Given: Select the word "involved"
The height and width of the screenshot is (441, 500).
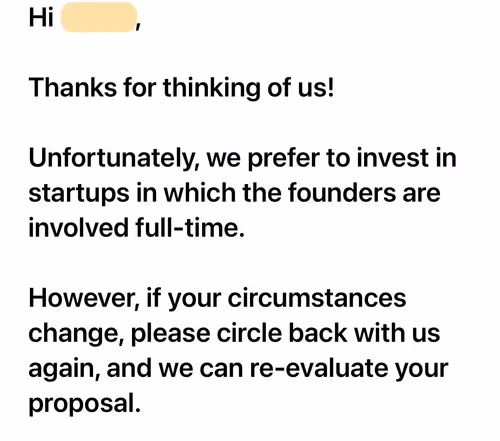Looking at the screenshot, I should click(78, 228).
